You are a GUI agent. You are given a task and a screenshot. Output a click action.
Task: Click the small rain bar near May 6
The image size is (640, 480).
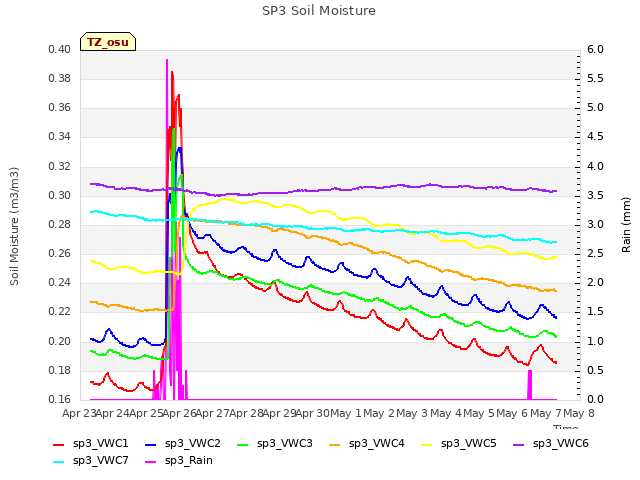[x=530, y=384]
